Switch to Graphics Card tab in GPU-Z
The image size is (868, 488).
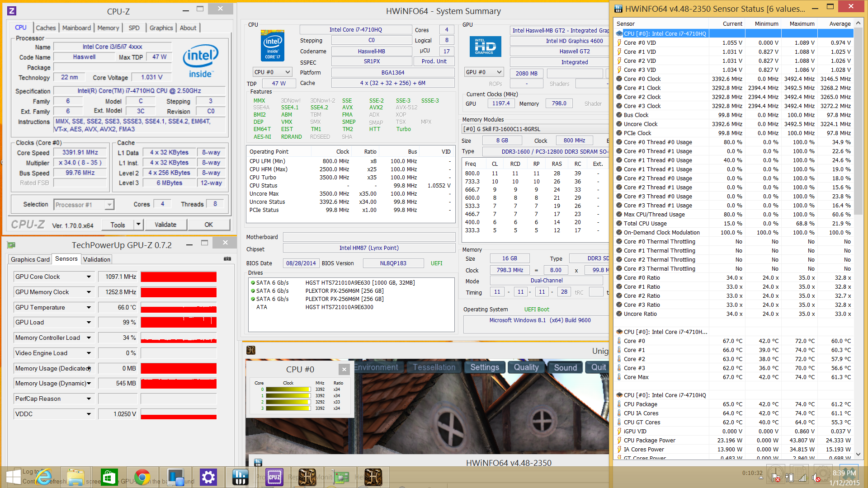30,259
